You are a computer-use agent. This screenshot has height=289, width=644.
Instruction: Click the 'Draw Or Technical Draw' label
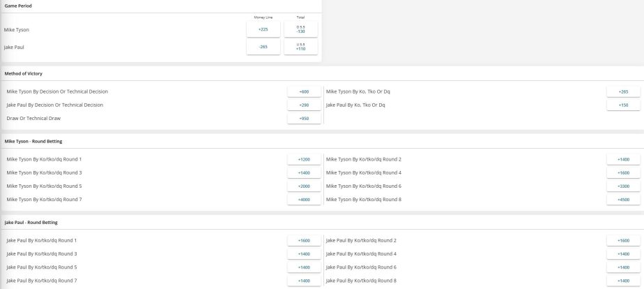click(x=33, y=119)
